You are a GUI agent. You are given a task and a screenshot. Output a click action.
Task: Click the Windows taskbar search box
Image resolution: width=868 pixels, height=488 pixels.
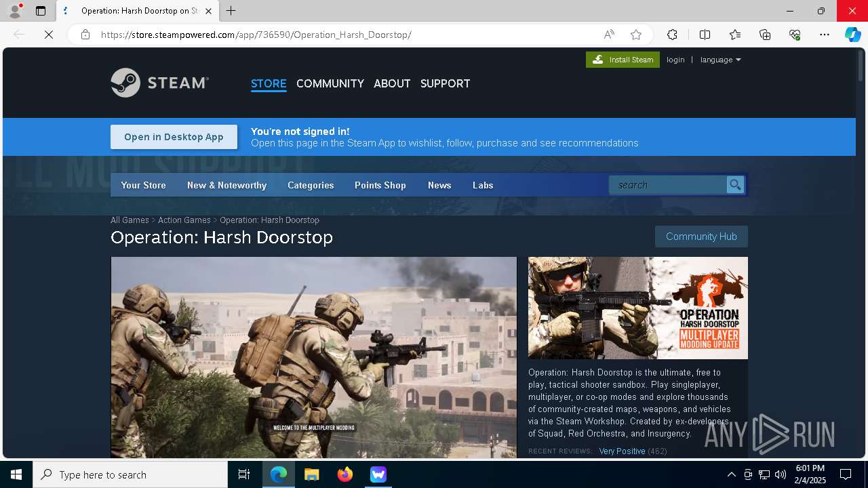coord(130,474)
